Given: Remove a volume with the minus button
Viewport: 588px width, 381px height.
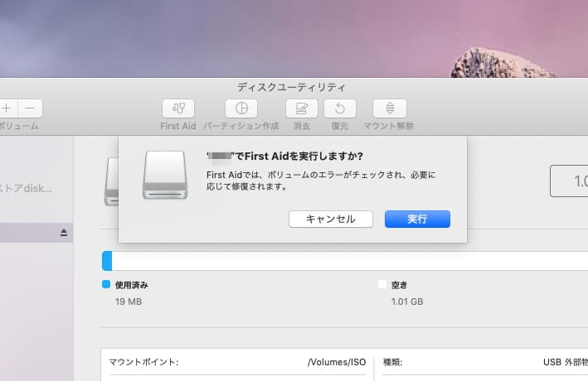Looking at the screenshot, I should (x=30, y=109).
